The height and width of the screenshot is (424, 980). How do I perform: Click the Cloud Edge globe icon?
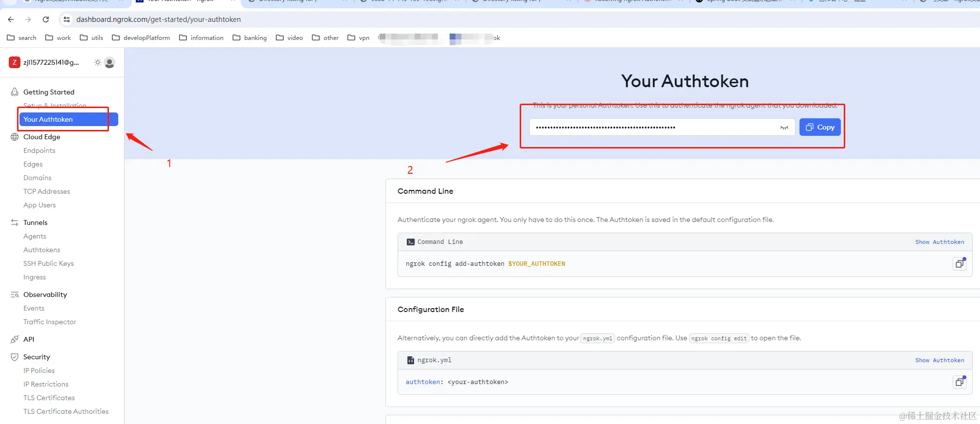15,137
